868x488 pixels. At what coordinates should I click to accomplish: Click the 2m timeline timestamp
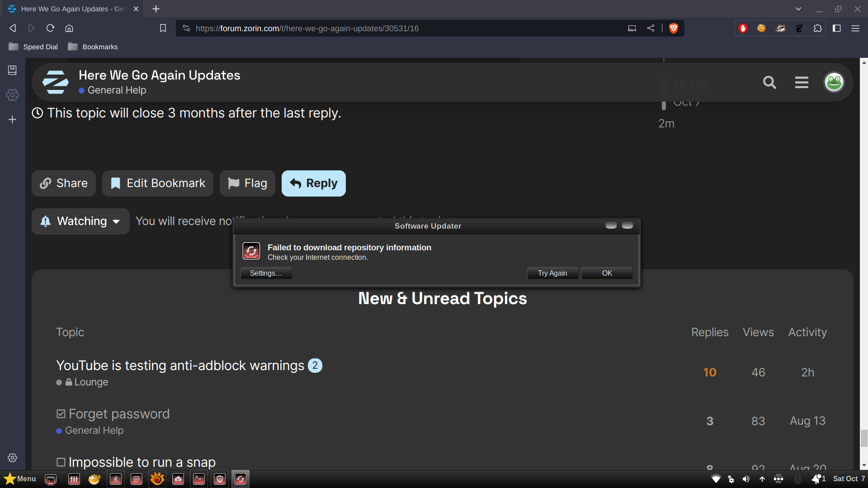(666, 123)
